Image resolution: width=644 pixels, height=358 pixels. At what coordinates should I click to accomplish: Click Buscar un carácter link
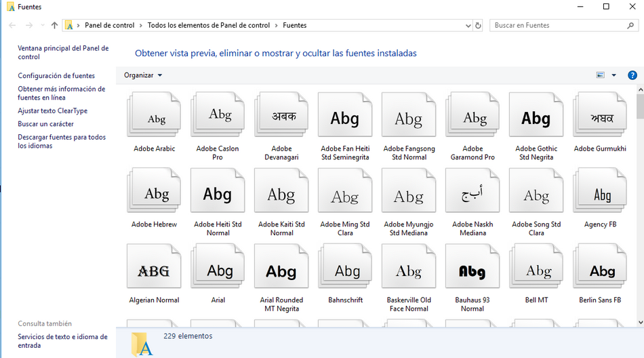45,124
